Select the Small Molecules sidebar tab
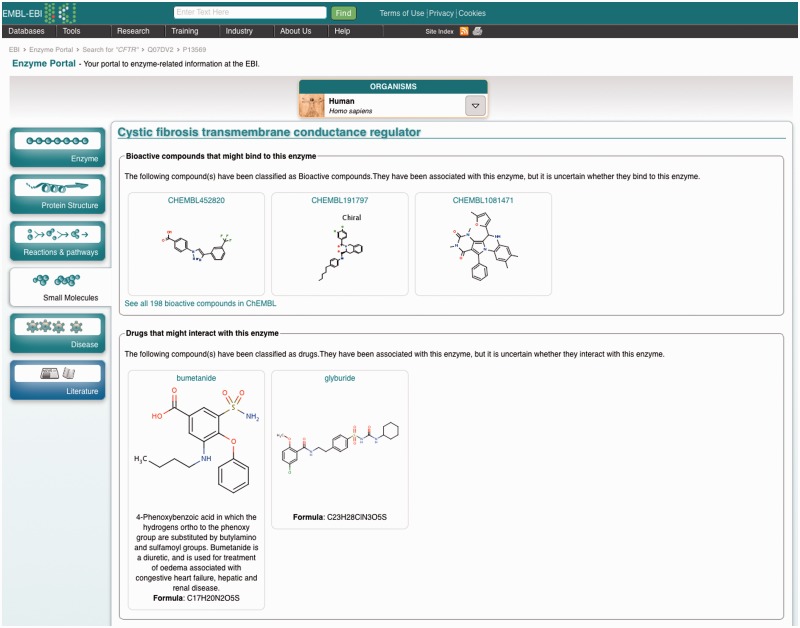This screenshot has height=628, width=800. tap(57, 286)
